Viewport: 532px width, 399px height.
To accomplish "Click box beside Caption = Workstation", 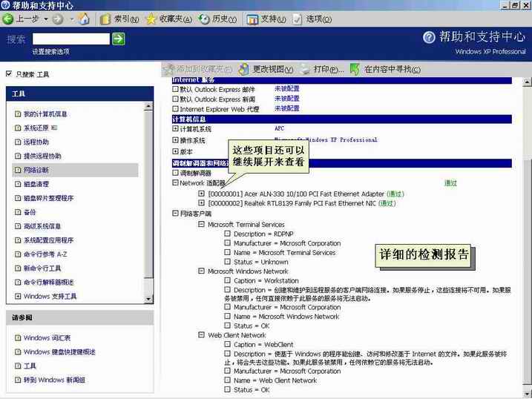I will click(x=227, y=280).
